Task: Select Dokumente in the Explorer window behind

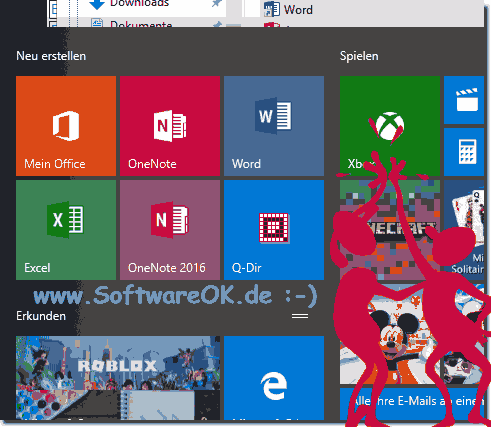Action: 141,24
